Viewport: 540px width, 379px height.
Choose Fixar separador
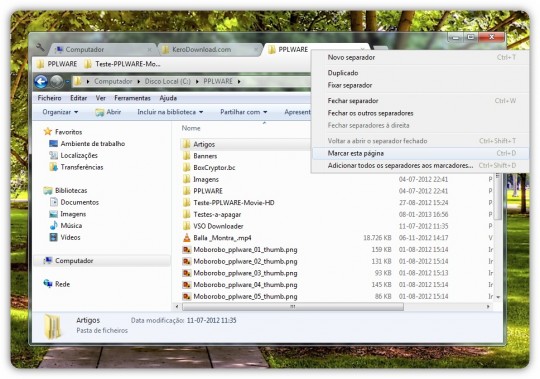tap(420, 85)
